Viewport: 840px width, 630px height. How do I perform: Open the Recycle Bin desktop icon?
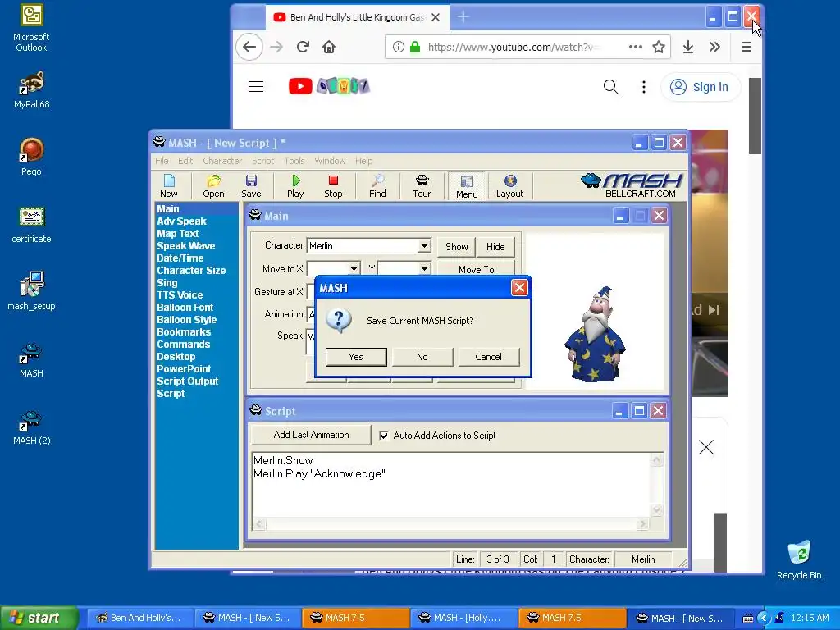[x=799, y=559]
